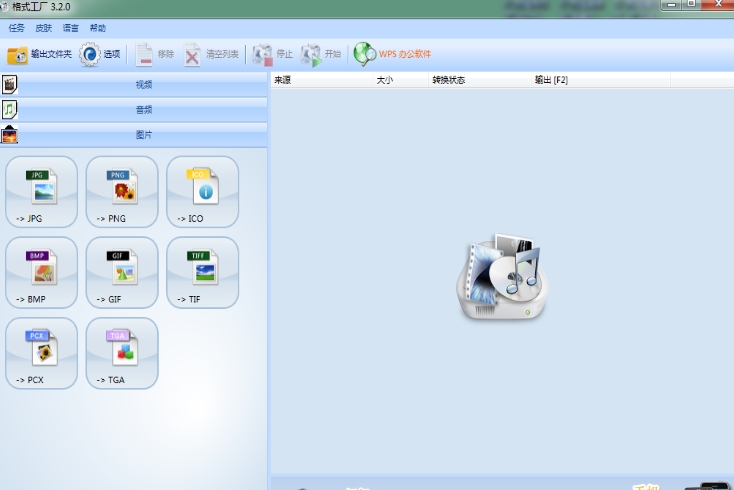Select the JPG image conversion icon
Image resolution: width=734 pixels, height=490 pixels.
pos(41,192)
